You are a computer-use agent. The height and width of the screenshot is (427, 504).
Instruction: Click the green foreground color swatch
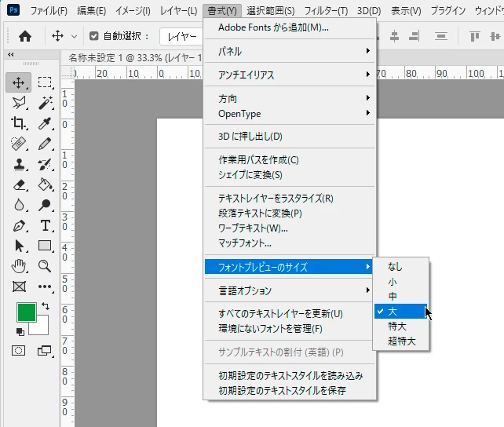[25, 312]
